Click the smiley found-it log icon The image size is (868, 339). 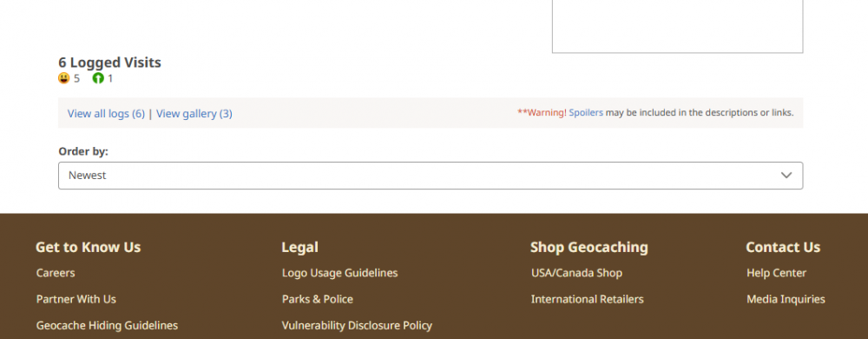pos(63,78)
